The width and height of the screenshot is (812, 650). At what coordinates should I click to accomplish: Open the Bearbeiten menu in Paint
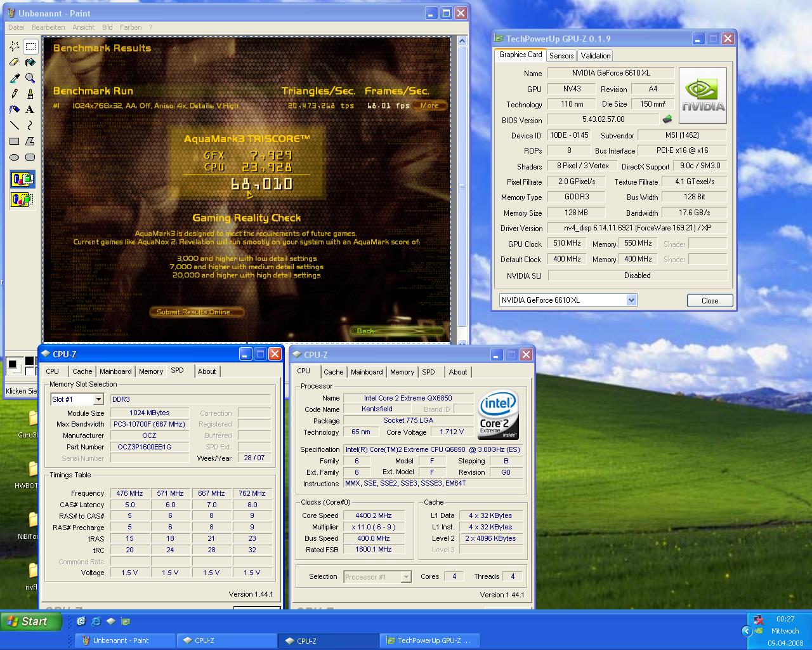coord(48,27)
